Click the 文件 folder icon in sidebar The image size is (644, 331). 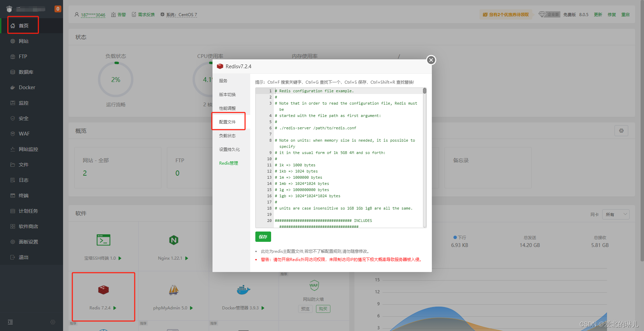click(13, 165)
